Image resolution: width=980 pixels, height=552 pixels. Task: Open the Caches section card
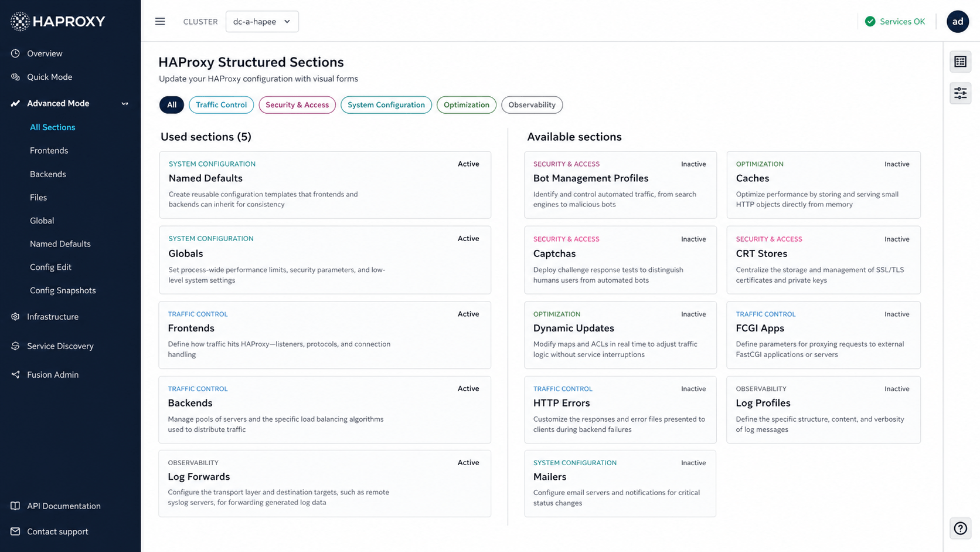(x=824, y=185)
